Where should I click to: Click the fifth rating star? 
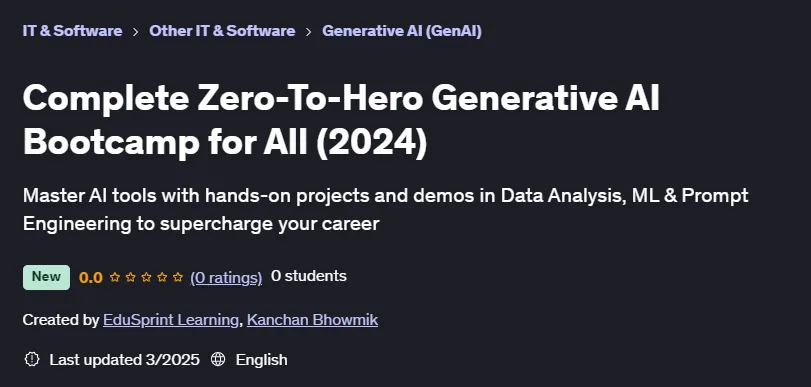(x=178, y=278)
